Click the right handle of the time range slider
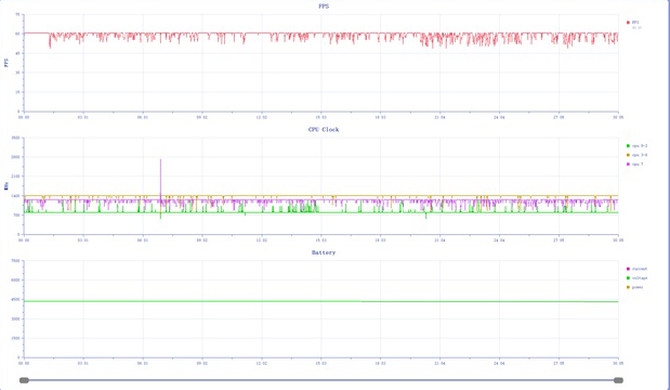The image size is (670, 390). (x=618, y=380)
